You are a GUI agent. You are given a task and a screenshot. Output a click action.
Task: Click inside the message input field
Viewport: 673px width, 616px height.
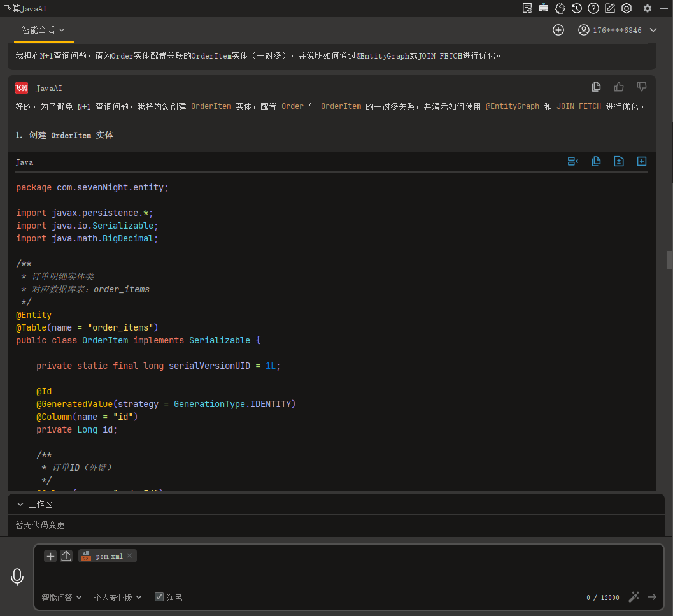point(348,576)
